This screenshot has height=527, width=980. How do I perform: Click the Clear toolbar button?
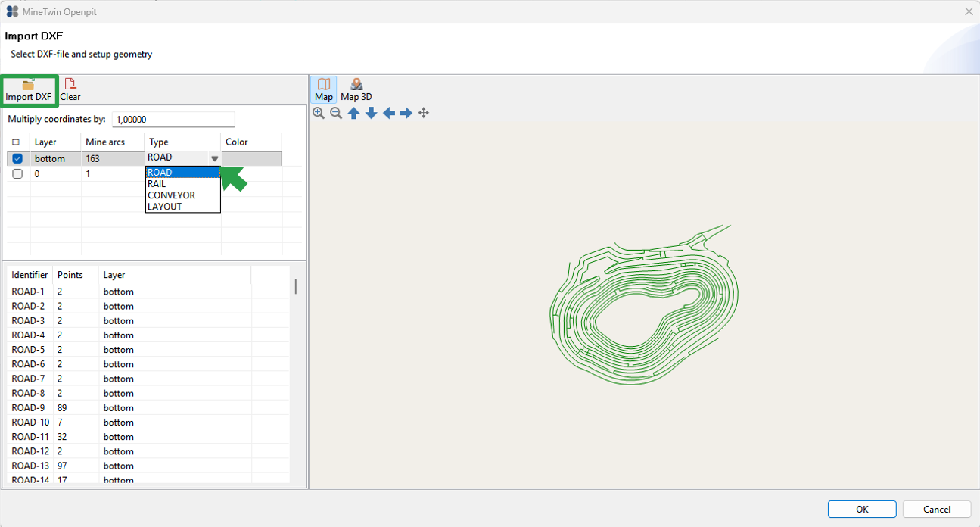70,90
